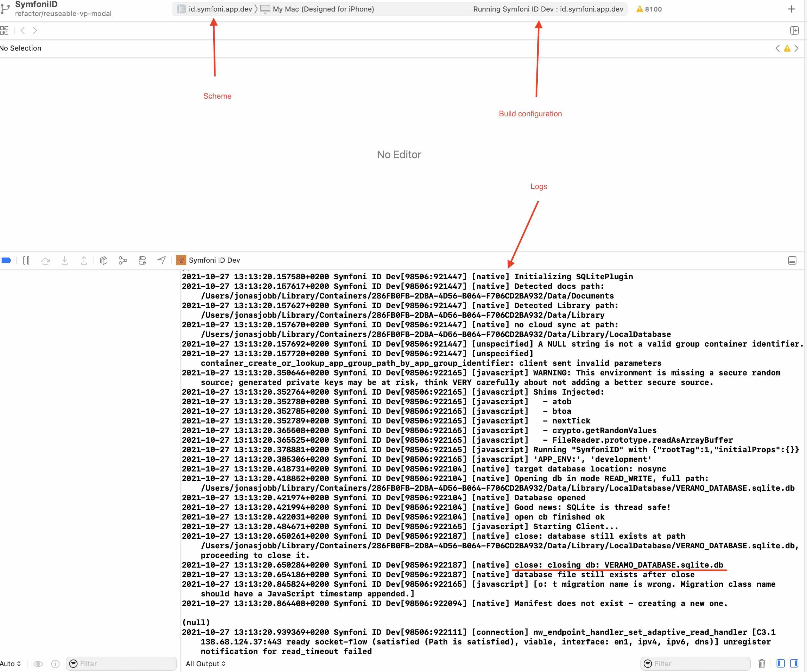Open the All Output dropdown
Viewport: 807px width, 672px height.
206,664
